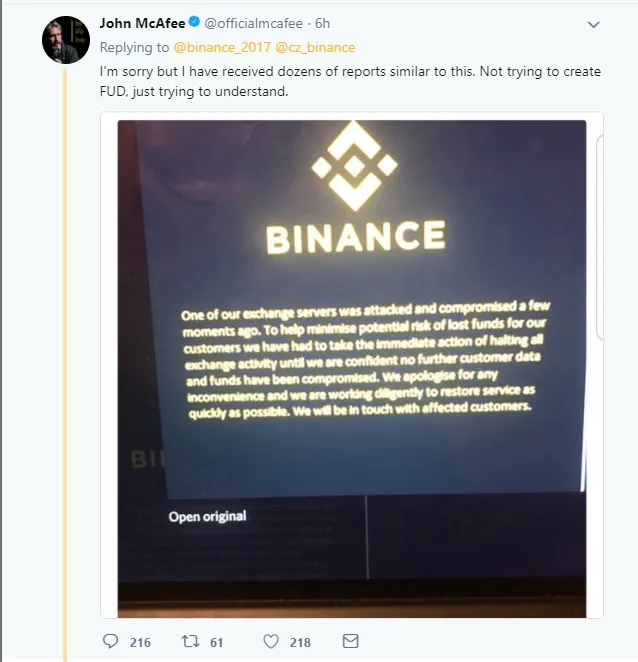Screen dimensions: 638x662
Task: Open John McAfee's profile avatar
Action: pyautogui.click(x=66, y=40)
